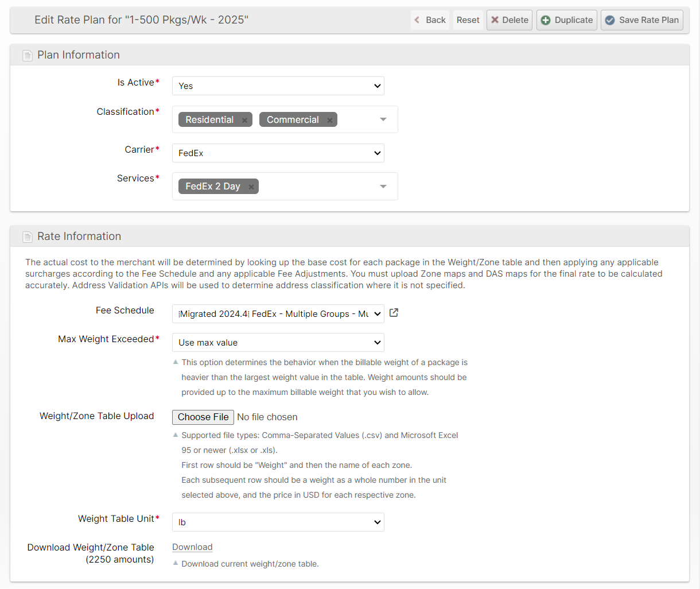Remove the Residential classification tag

pos(244,120)
